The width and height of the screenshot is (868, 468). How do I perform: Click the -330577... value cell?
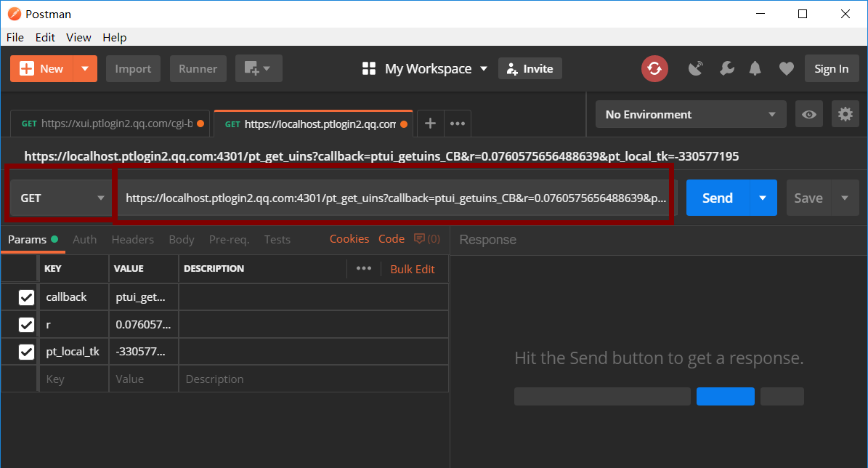pos(144,352)
